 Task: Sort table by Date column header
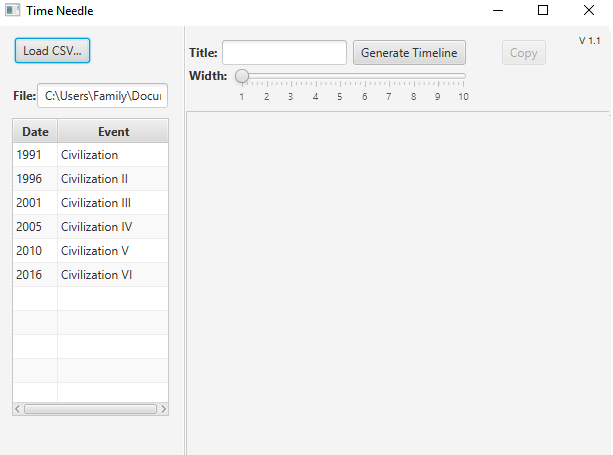point(35,131)
